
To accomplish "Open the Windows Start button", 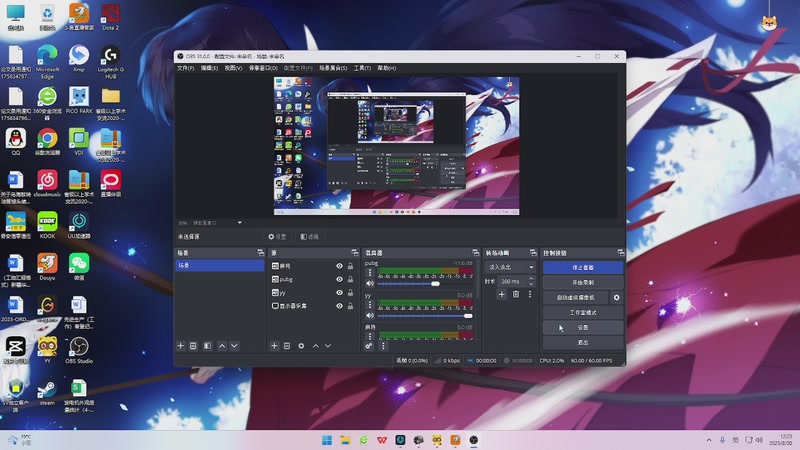I will pyautogui.click(x=327, y=440).
